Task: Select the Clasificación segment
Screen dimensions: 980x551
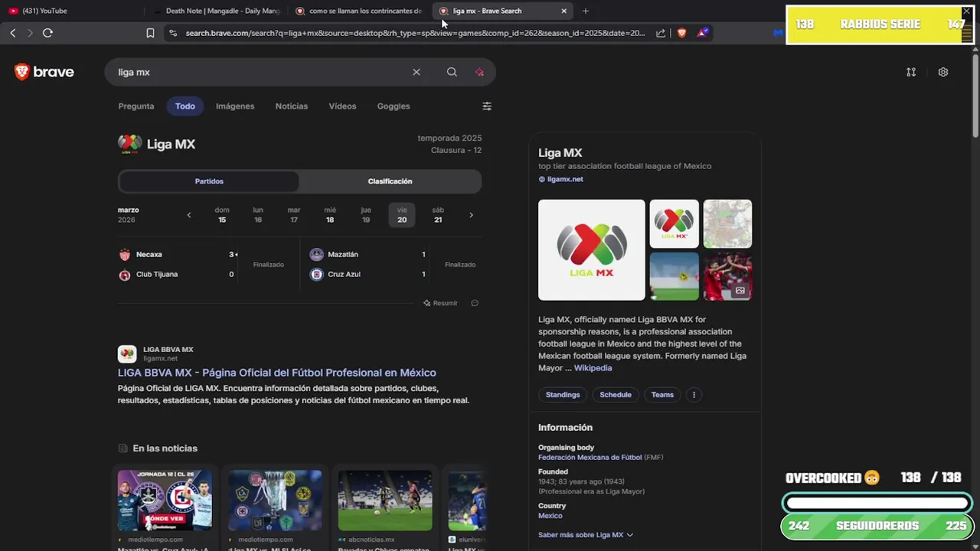Action: pyautogui.click(x=390, y=181)
